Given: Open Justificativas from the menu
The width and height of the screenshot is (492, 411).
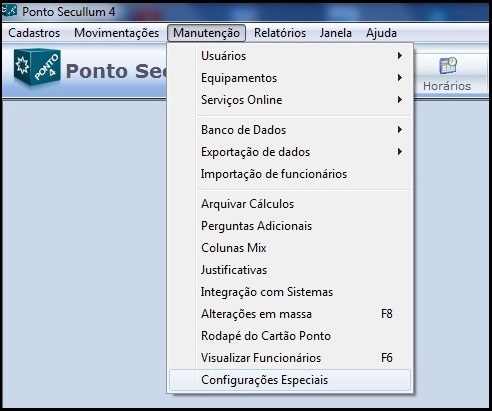Looking at the screenshot, I should click(290, 270).
